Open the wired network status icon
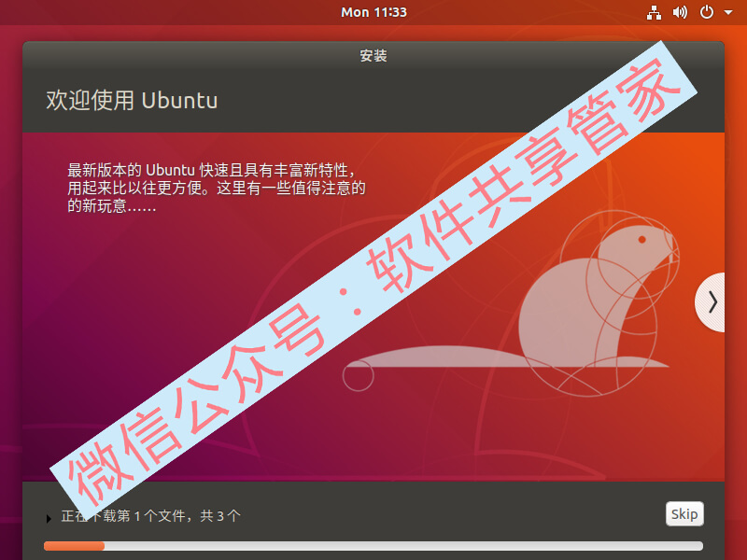The height and width of the screenshot is (560, 747). pyautogui.click(x=654, y=12)
